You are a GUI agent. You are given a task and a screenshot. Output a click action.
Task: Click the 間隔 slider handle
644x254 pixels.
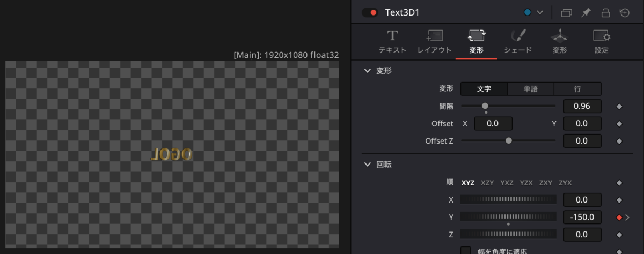tap(485, 106)
